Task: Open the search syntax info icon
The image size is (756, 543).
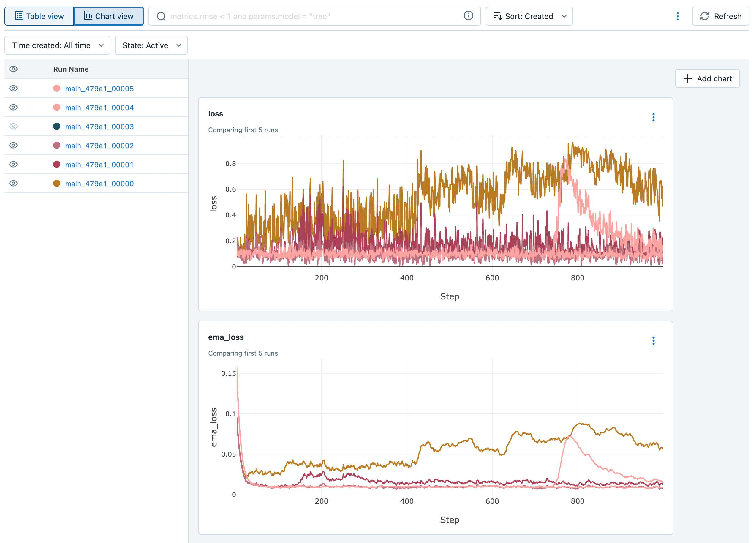Action: point(469,15)
